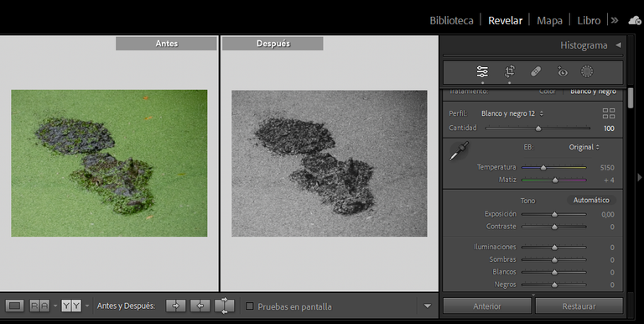Open the profile browser grid icon
This screenshot has height=324, width=644.
[x=608, y=113]
